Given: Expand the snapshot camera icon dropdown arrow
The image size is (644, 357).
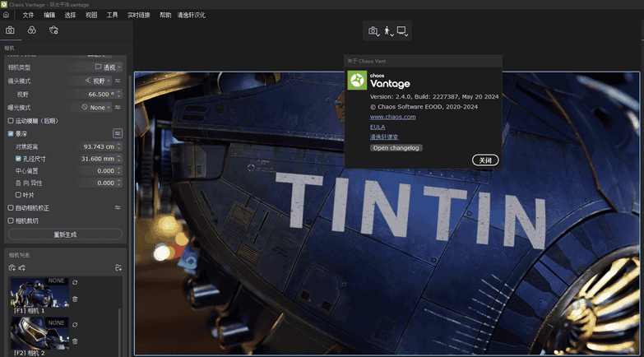Looking at the screenshot, I should pos(378,35).
